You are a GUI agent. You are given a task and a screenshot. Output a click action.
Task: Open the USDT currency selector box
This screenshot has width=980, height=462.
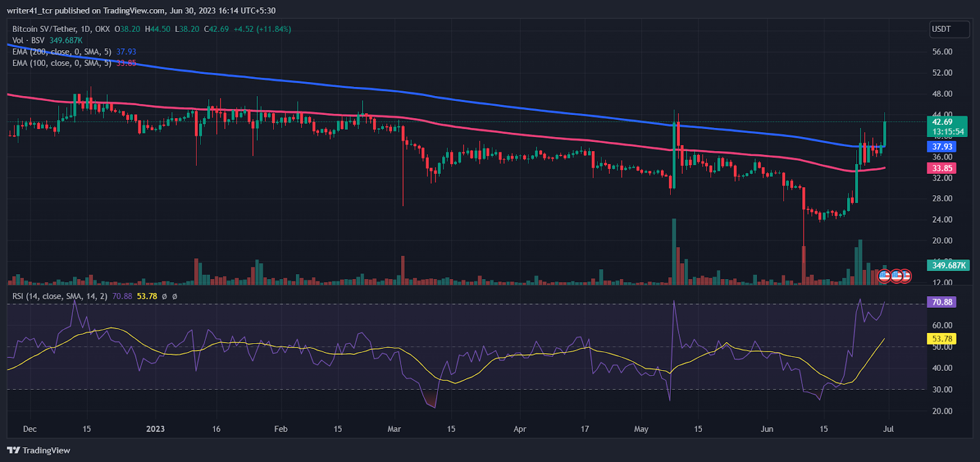pos(949,29)
